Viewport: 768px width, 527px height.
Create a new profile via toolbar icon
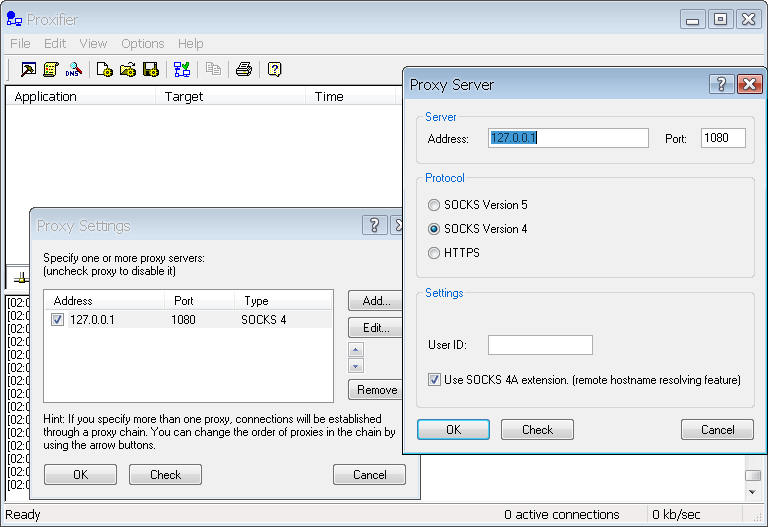pos(104,70)
